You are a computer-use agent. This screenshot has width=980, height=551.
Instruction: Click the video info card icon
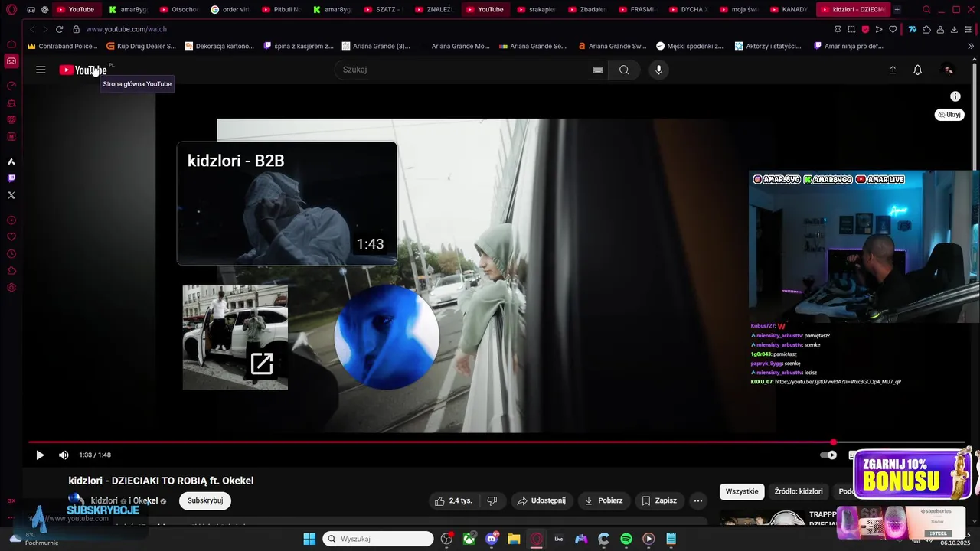[x=955, y=96]
